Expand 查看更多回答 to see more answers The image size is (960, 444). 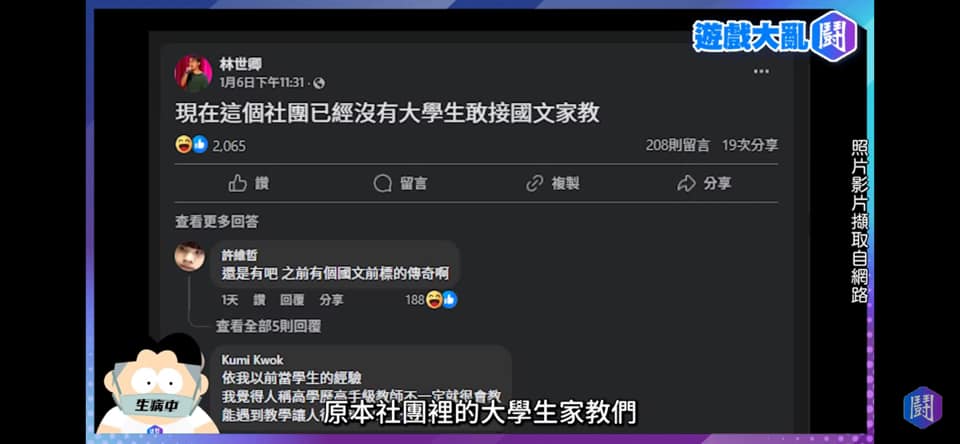point(217,222)
